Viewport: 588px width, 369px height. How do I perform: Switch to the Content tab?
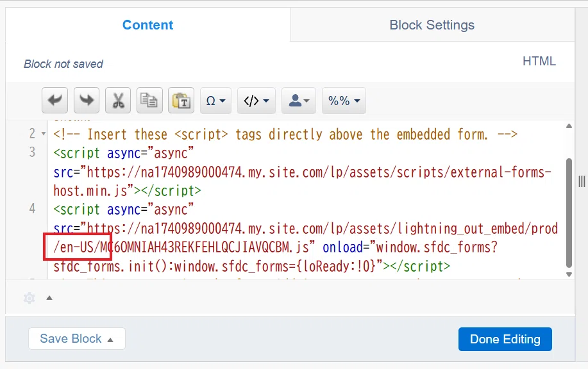(x=147, y=25)
